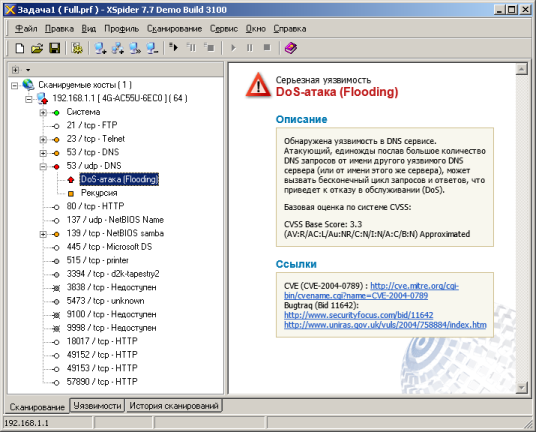Click the single play scan button
The width and height of the screenshot is (536, 432).
point(233,48)
